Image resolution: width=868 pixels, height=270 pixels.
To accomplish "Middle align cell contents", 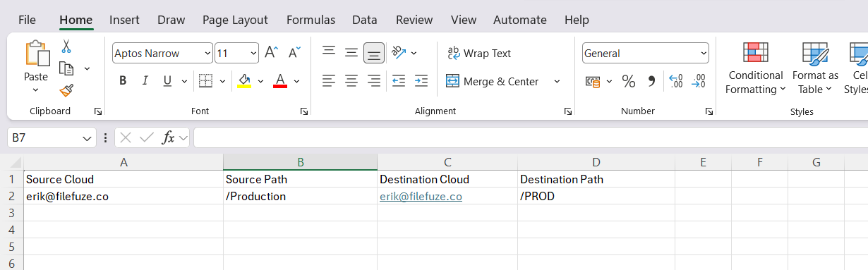I will 351,53.
